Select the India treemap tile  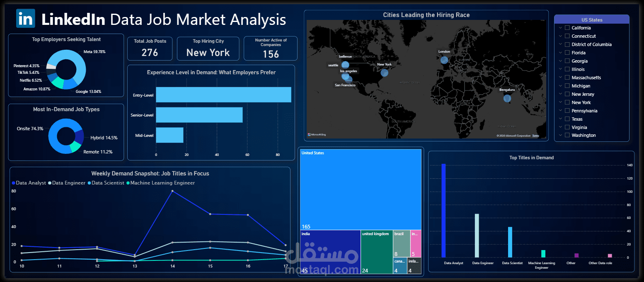330,252
